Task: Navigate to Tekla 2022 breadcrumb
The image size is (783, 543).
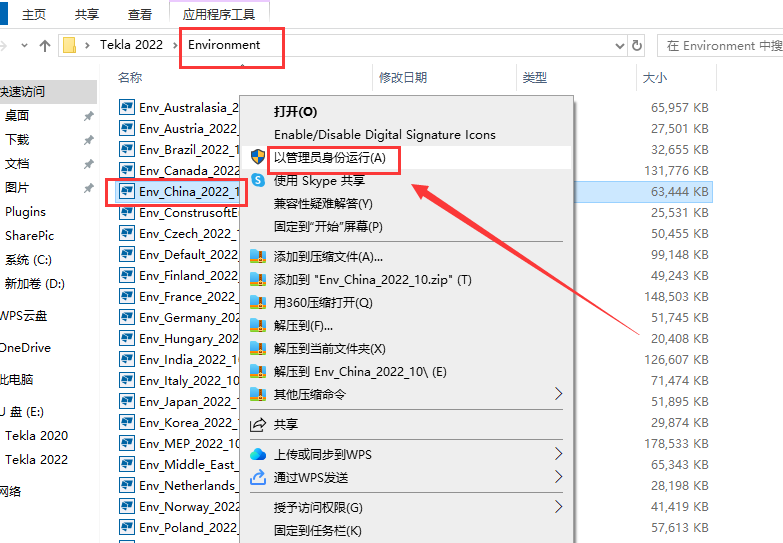Action: point(131,45)
